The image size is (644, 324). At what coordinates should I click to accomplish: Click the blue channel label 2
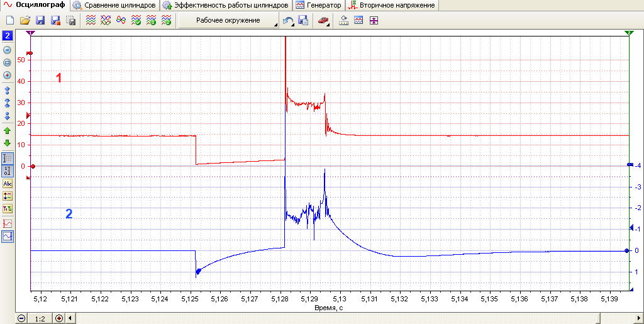click(69, 215)
